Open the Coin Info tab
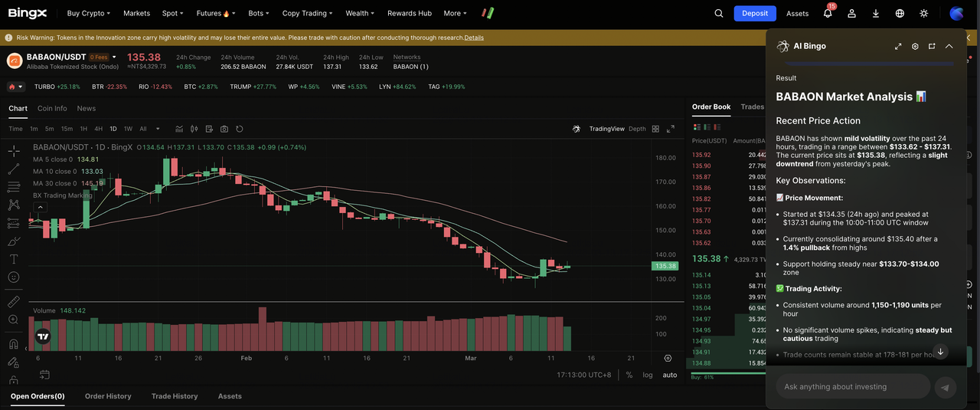 pyautogui.click(x=52, y=109)
